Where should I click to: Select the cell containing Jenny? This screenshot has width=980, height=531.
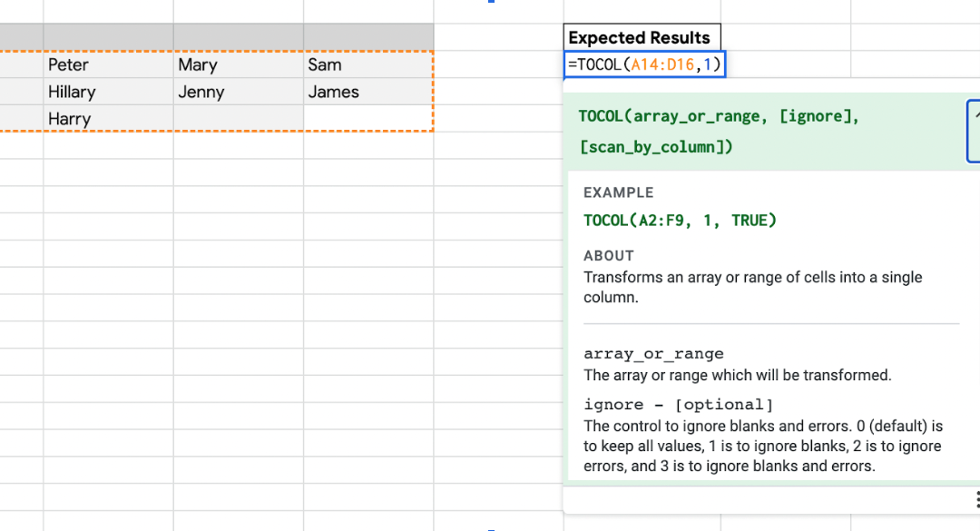pyautogui.click(x=238, y=92)
